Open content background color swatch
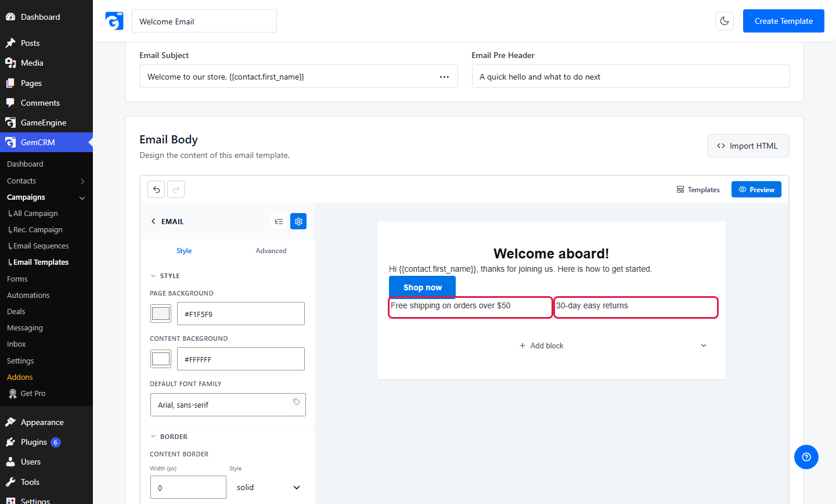 tap(161, 359)
